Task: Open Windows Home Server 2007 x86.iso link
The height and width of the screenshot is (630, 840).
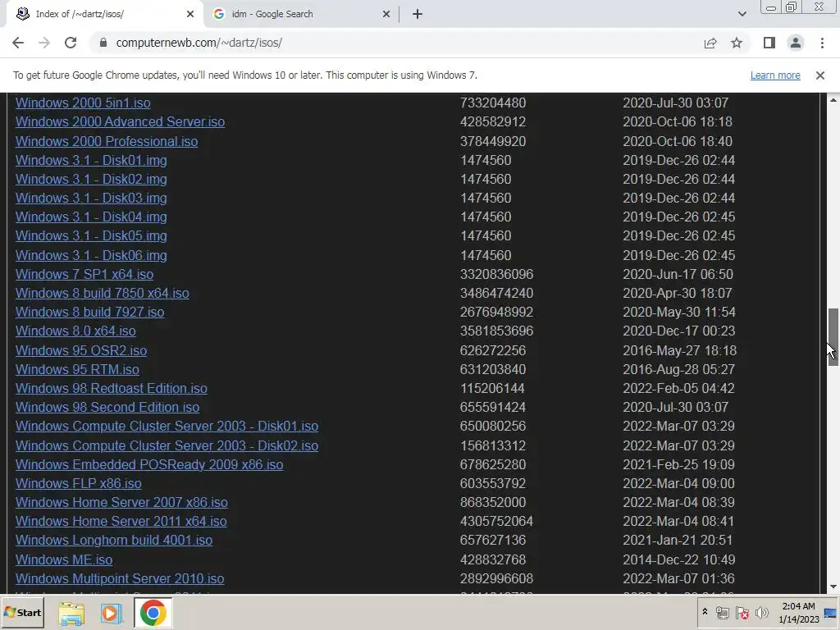Action: [x=121, y=503]
